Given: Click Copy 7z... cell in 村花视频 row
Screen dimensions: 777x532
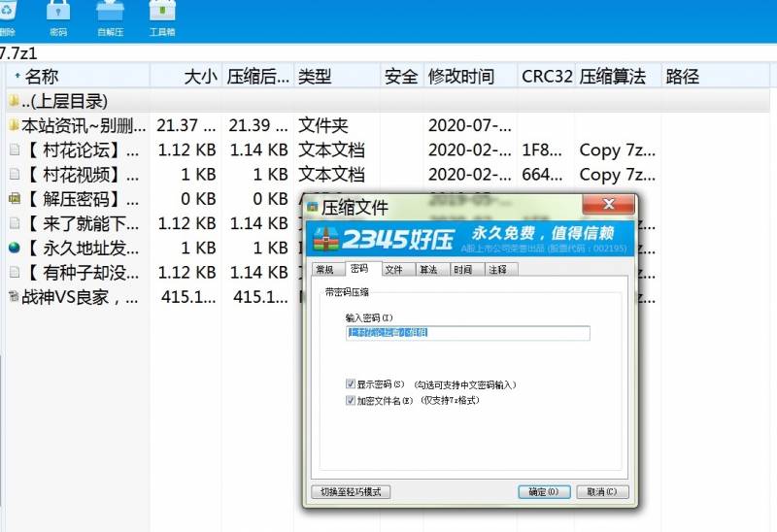Looking at the screenshot, I should 618,175.
